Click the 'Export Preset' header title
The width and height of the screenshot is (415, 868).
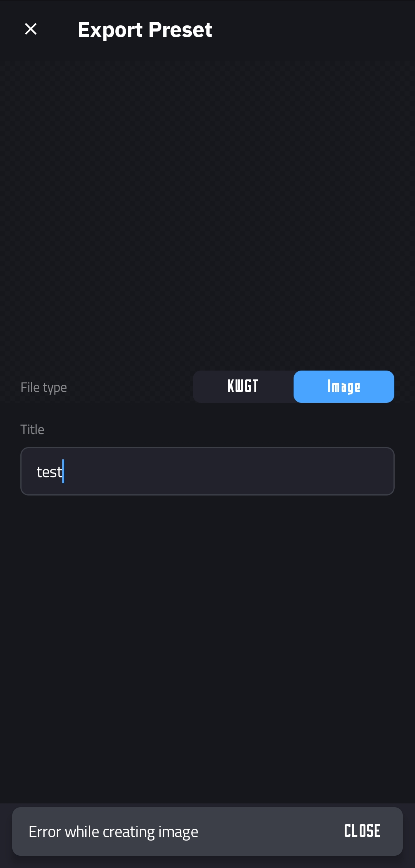[145, 30]
